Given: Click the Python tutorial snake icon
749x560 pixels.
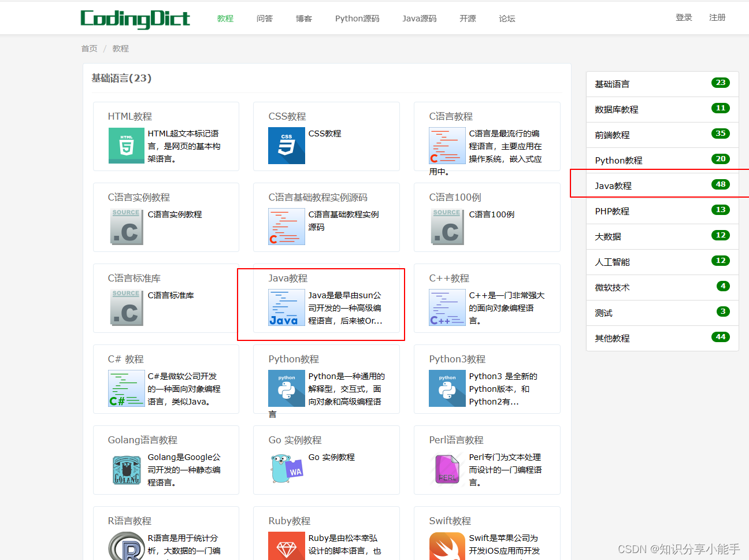Looking at the screenshot, I should click(x=287, y=388).
